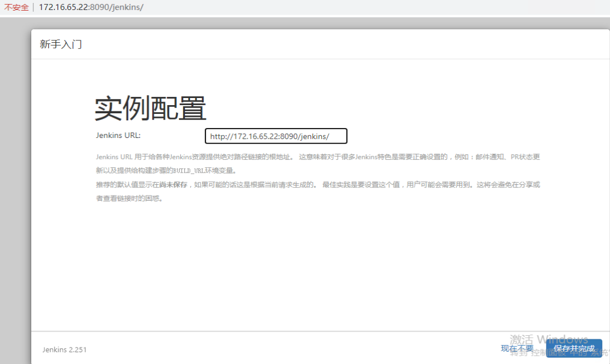
Task: Click the 不安全 security indicator
Action: point(16,7)
